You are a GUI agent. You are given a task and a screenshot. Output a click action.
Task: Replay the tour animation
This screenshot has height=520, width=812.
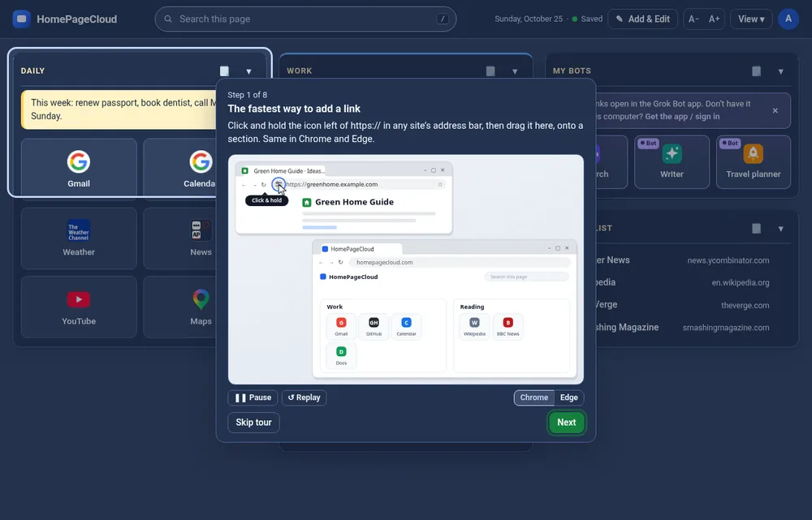[x=304, y=398]
